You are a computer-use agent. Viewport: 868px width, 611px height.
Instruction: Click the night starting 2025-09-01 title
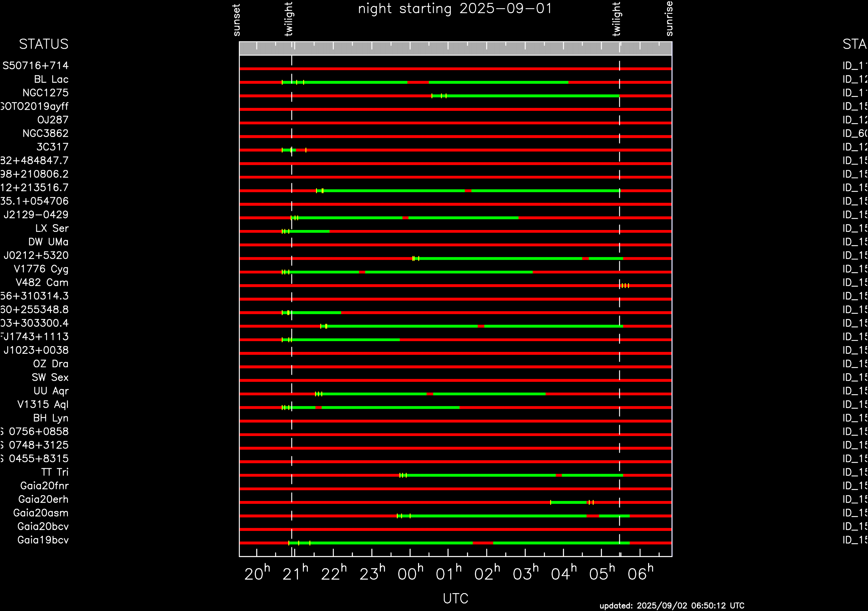click(x=455, y=8)
